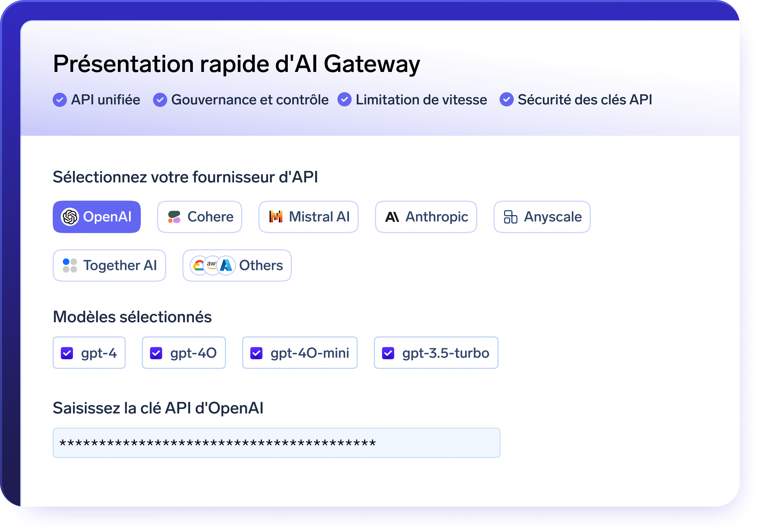Click the 'Sécurité des clés API' text
Image resolution: width=760 pixels, height=532 pixels.
[x=585, y=100]
